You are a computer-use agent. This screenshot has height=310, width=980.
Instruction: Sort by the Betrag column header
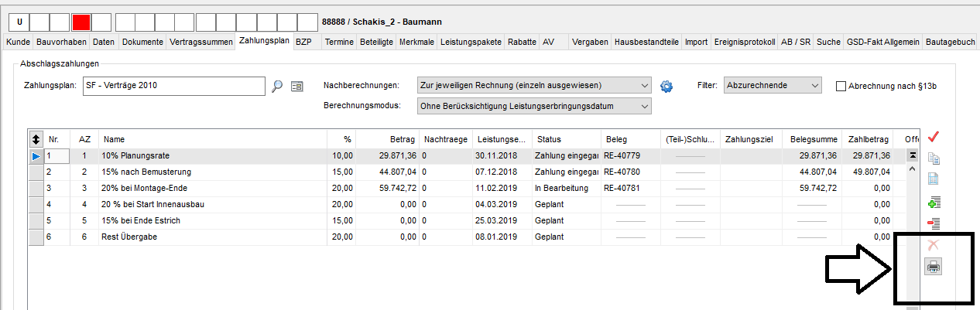pos(387,139)
